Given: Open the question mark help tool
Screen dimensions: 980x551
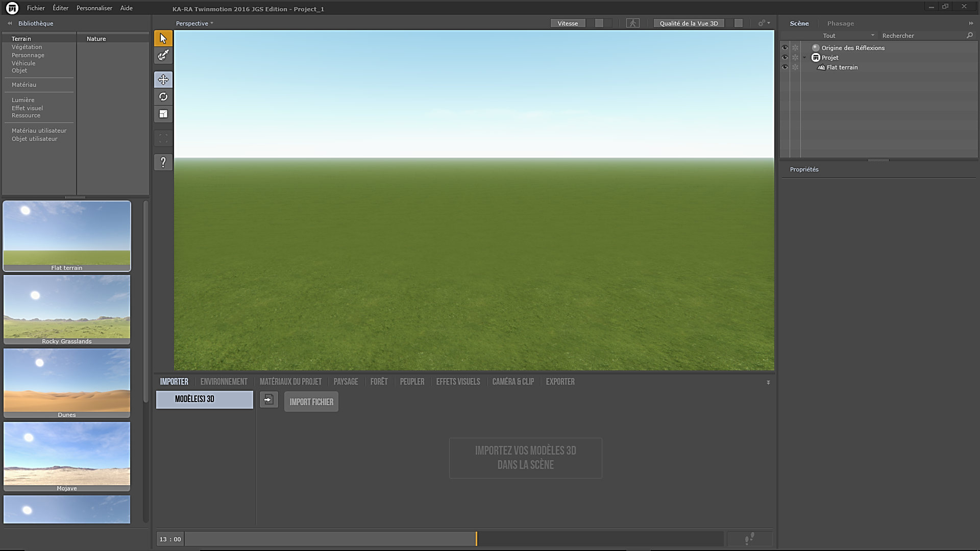Looking at the screenshot, I should [x=163, y=162].
